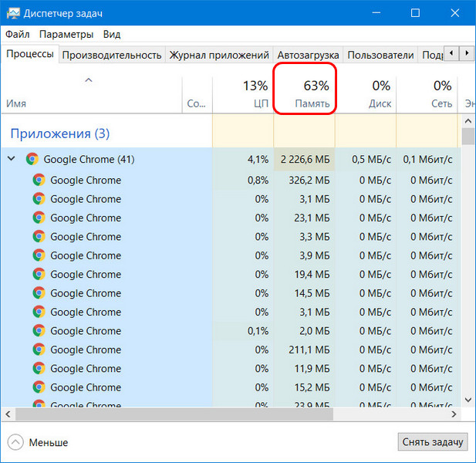Sort by the Память 63% column header
Viewport: 476px width, 463px height.
(305, 94)
